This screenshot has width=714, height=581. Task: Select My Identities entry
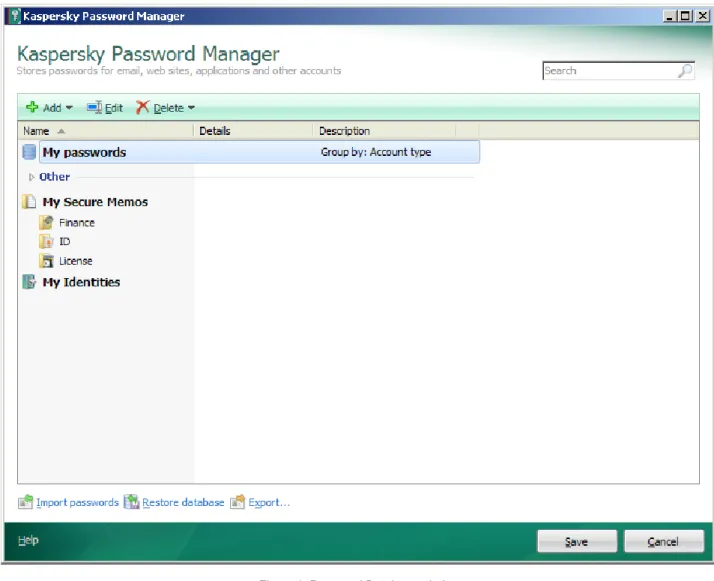click(82, 282)
